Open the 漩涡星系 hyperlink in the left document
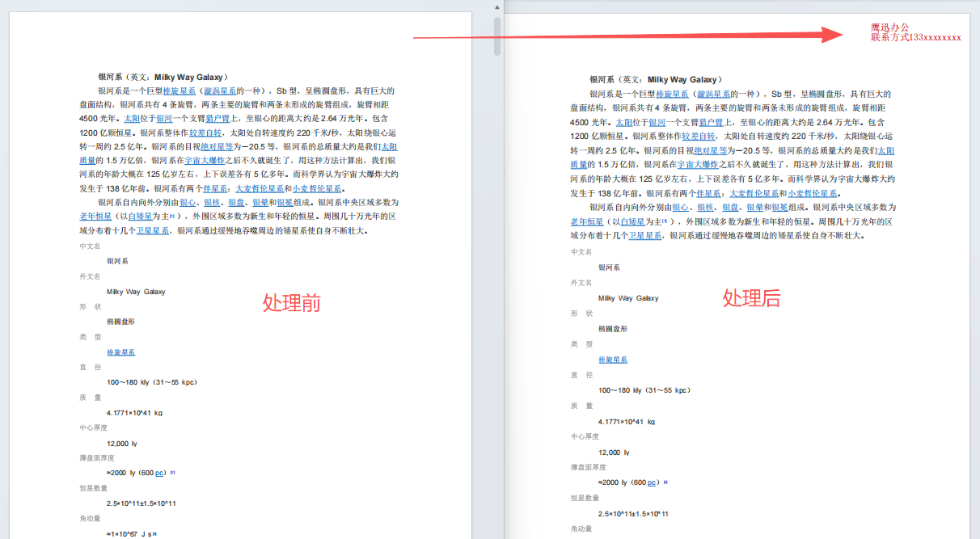This screenshot has height=539, width=980. 218,91
